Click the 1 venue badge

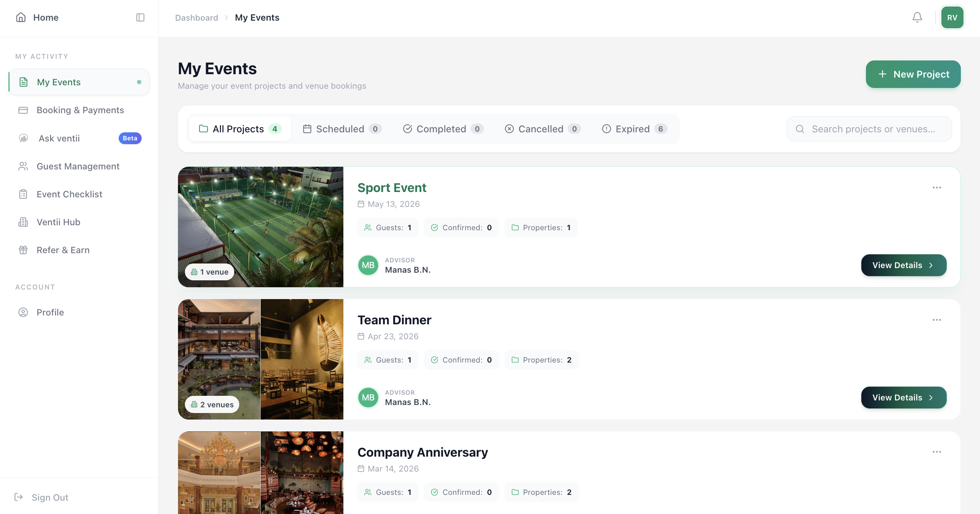[x=209, y=272]
